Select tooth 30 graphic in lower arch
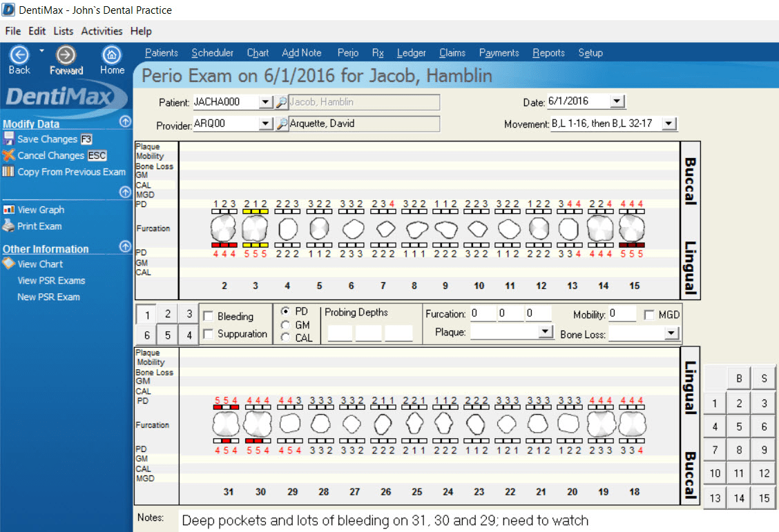 [258, 425]
